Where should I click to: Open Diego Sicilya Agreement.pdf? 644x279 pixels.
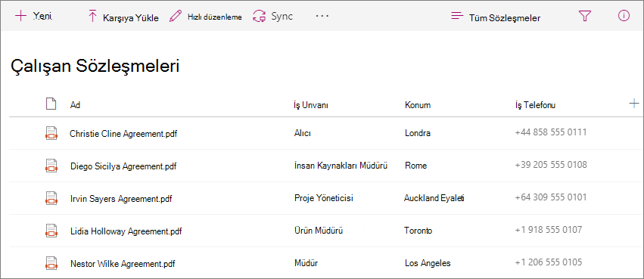coord(123,166)
